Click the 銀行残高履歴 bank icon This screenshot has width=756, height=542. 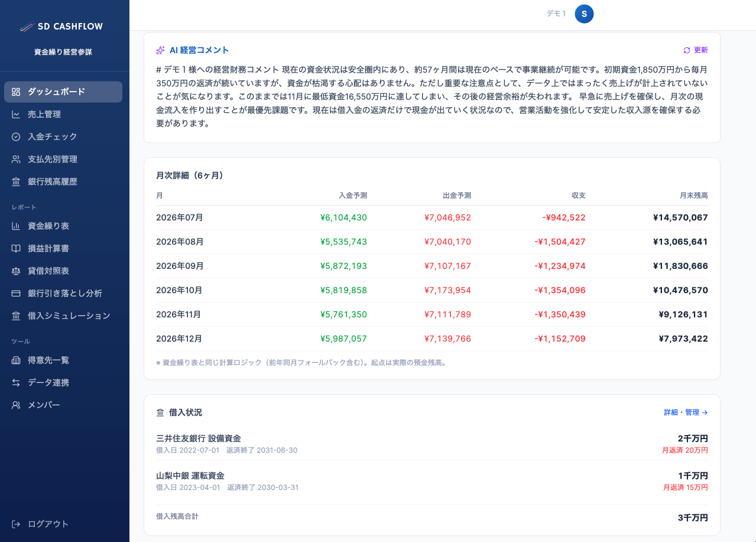(16, 181)
